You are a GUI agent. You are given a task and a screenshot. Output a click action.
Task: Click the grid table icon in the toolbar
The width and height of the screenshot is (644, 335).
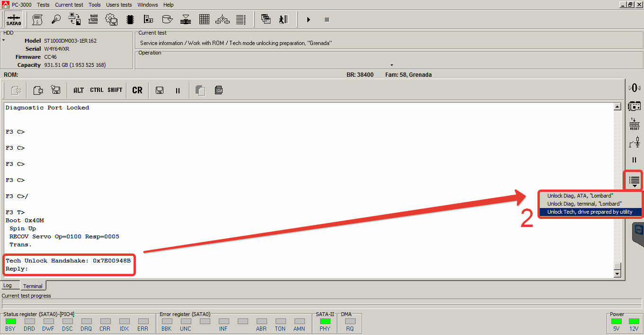tap(204, 19)
